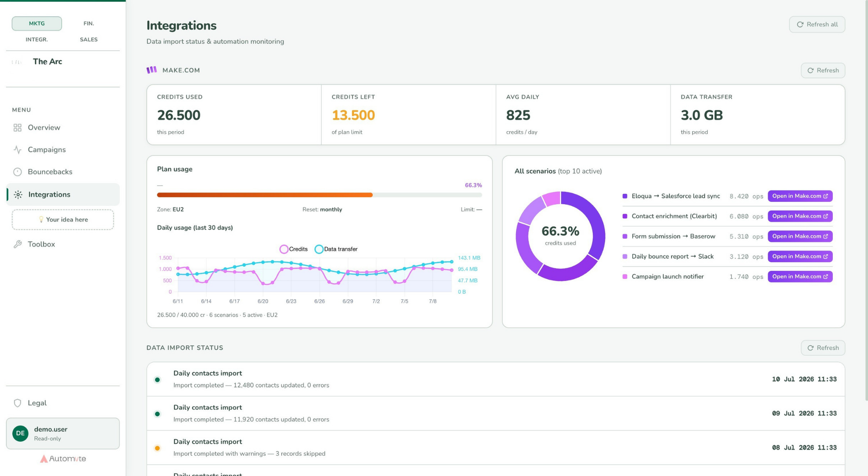The width and height of the screenshot is (868, 476).
Task: Click the credits used donut chart
Action: coord(560,236)
